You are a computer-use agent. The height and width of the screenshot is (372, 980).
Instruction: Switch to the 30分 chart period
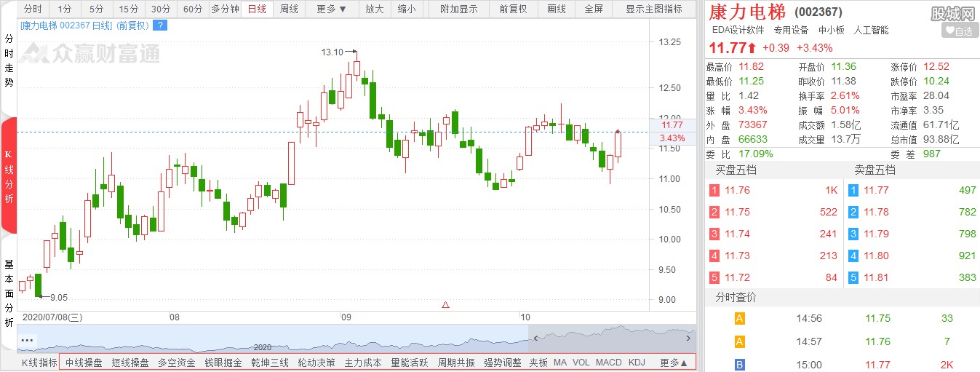[161, 9]
